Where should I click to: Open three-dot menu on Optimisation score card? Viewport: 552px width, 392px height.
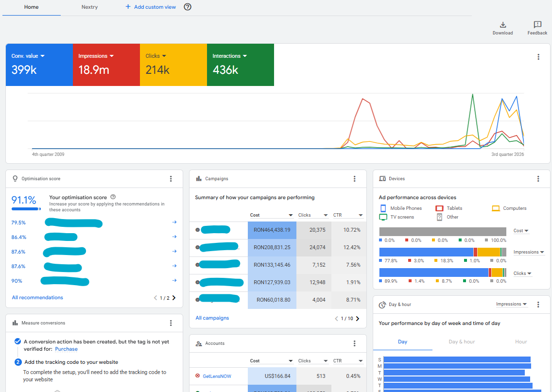click(171, 179)
